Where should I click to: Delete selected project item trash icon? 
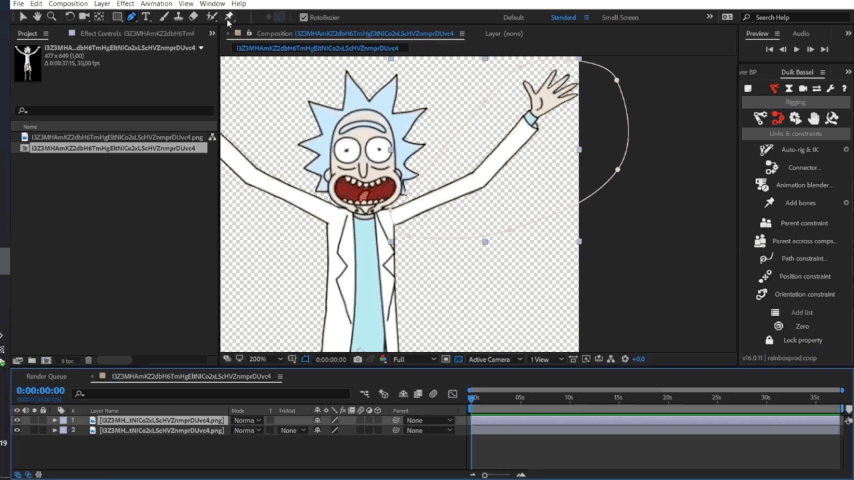click(x=88, y=360)
